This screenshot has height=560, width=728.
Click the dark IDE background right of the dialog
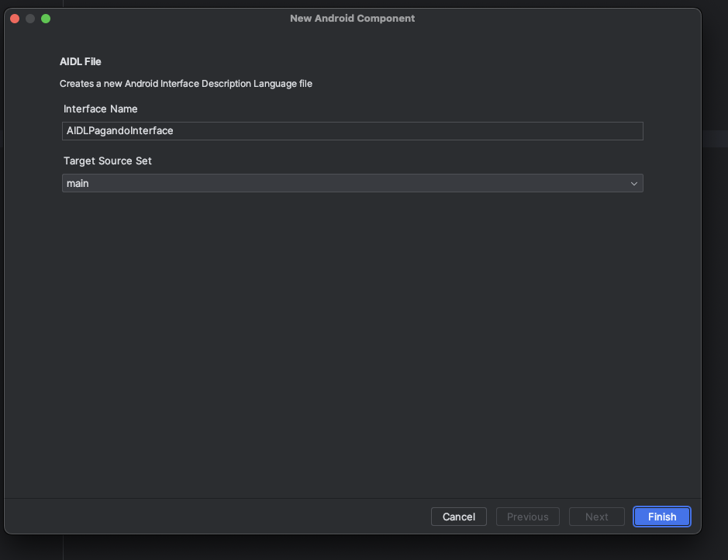pyautogui.click(x=715, y=310)
